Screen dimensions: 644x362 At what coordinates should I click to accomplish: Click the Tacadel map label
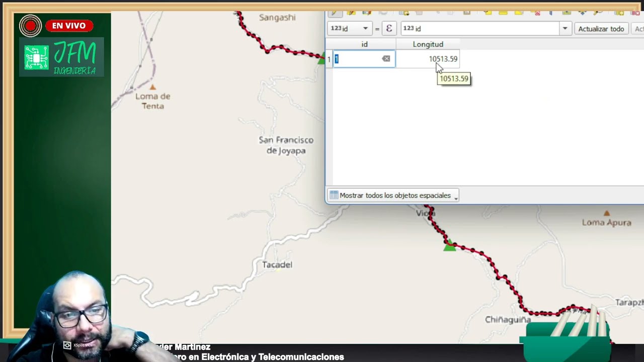tap(277, 264)
